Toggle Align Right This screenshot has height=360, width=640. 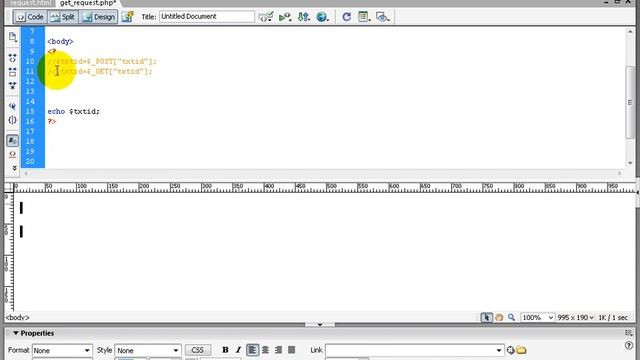[278, 350]
